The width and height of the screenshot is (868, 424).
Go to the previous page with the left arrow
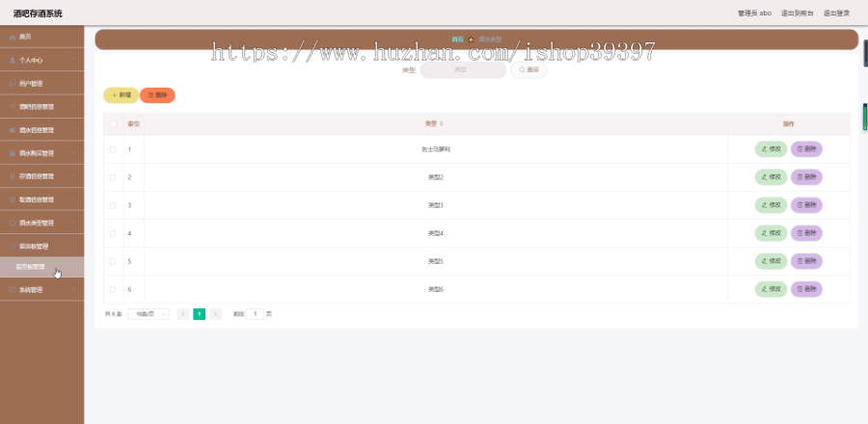tap(182, 314)
